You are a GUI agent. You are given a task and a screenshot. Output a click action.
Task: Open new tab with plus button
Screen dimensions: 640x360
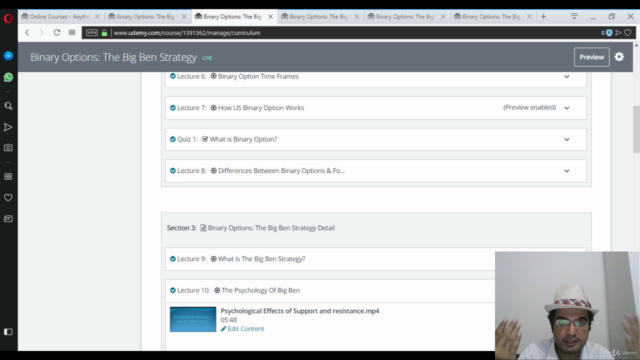coord(543,17)
